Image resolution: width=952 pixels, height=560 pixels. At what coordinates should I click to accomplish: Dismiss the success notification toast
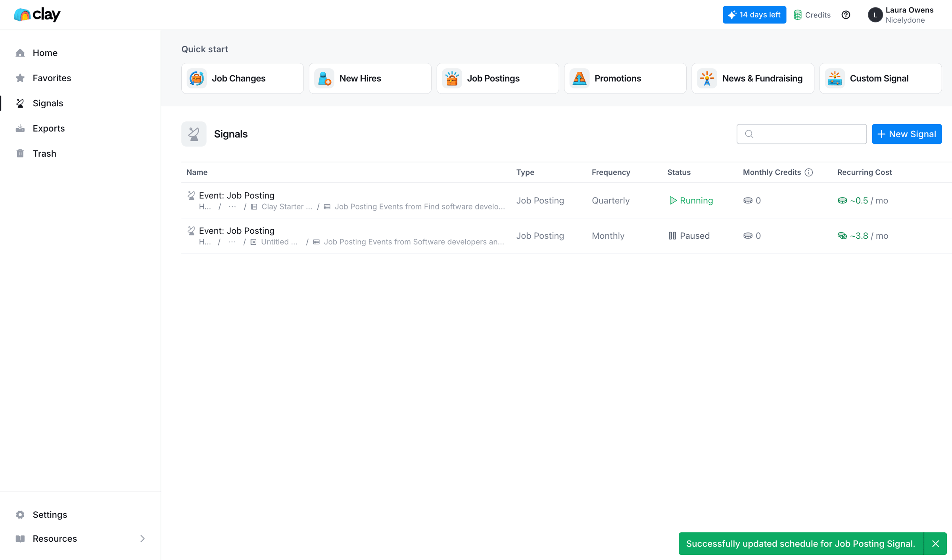(x=935, y=543)
